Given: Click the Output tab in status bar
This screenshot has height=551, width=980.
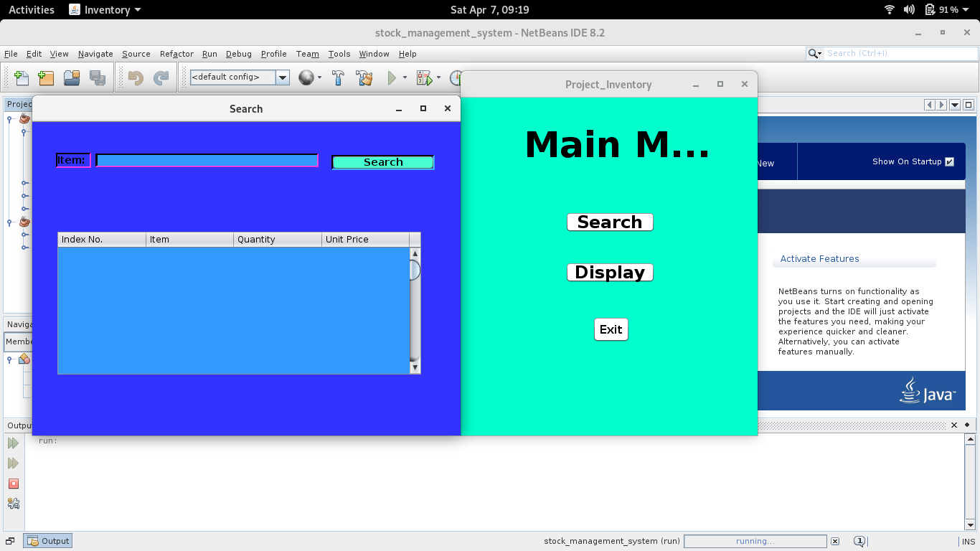Looking at the screenshot, I should point(48,541).
